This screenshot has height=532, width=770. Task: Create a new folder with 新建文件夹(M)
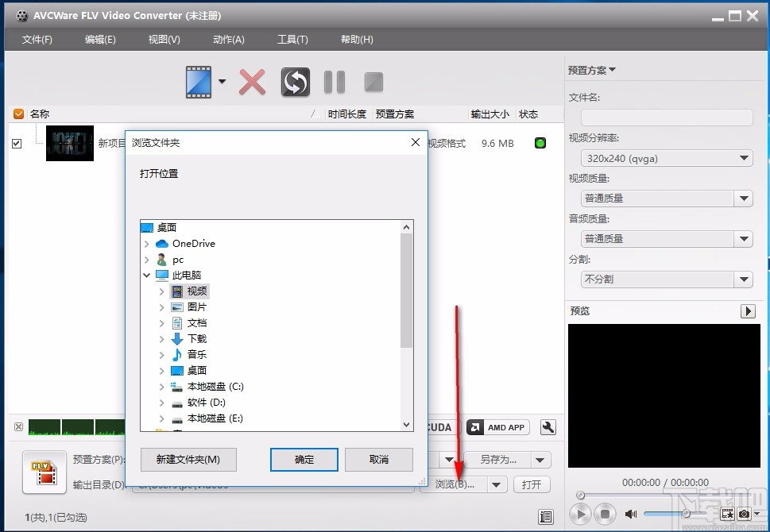coord(188,460)
